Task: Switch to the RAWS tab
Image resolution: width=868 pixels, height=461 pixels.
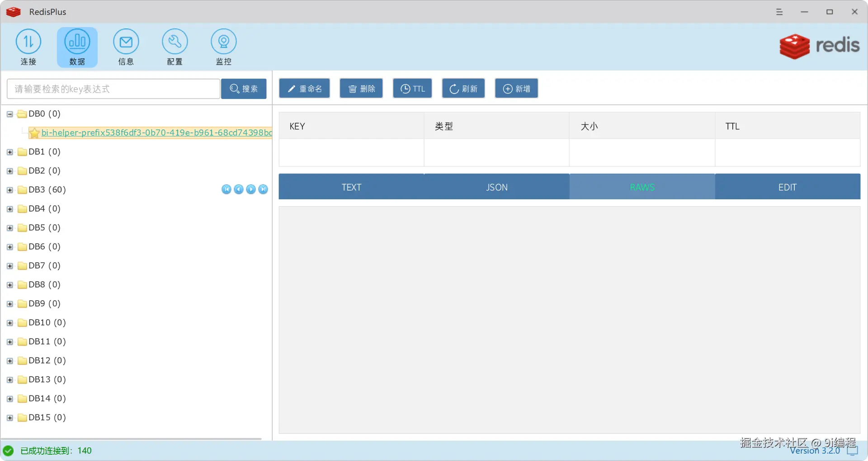Action: pos(642,187)
